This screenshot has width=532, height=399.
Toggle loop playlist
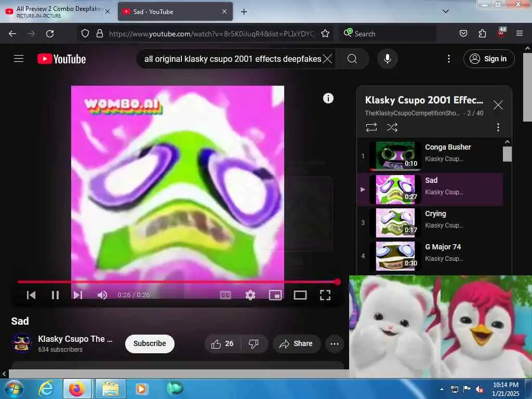pos(371,128)
